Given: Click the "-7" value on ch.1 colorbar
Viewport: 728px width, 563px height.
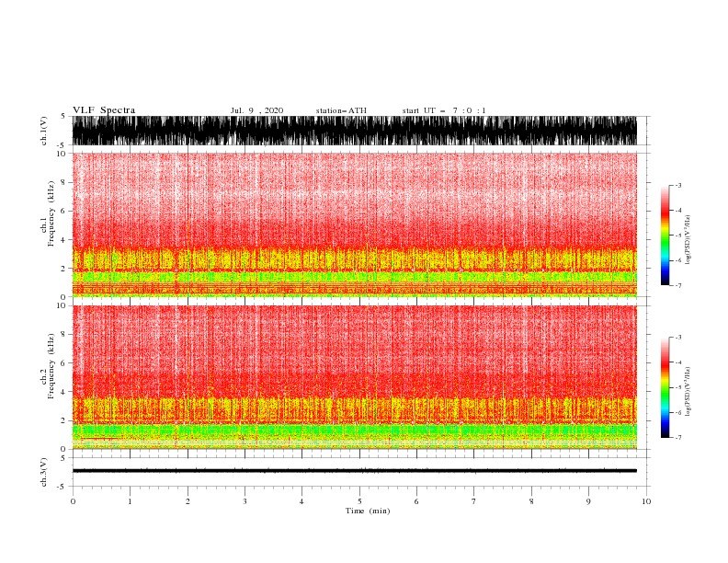Looking at the screenshot, I should [677, 285].
